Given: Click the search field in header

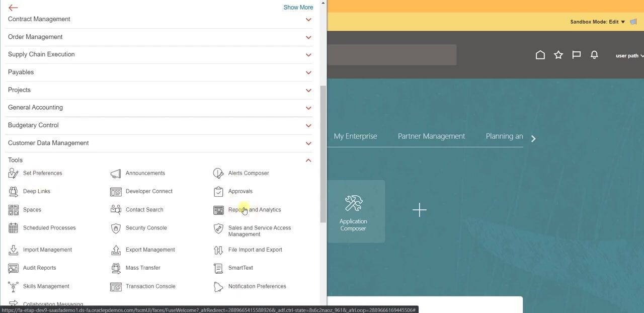Looking at the screenshot, I should (391, 55).
